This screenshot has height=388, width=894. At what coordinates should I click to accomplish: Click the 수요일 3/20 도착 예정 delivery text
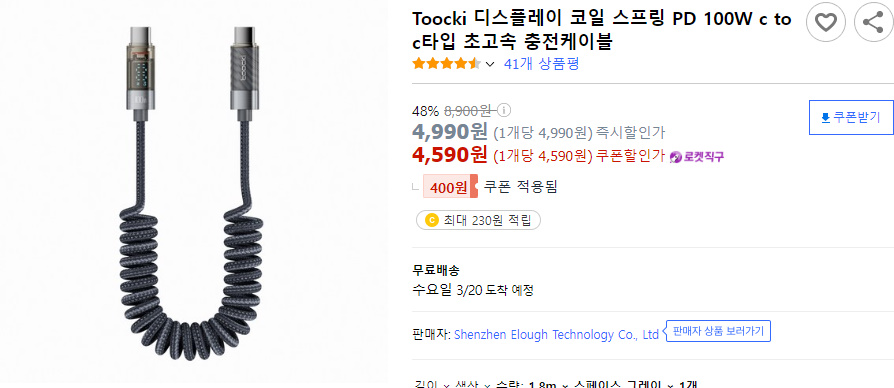click(473, 290)
